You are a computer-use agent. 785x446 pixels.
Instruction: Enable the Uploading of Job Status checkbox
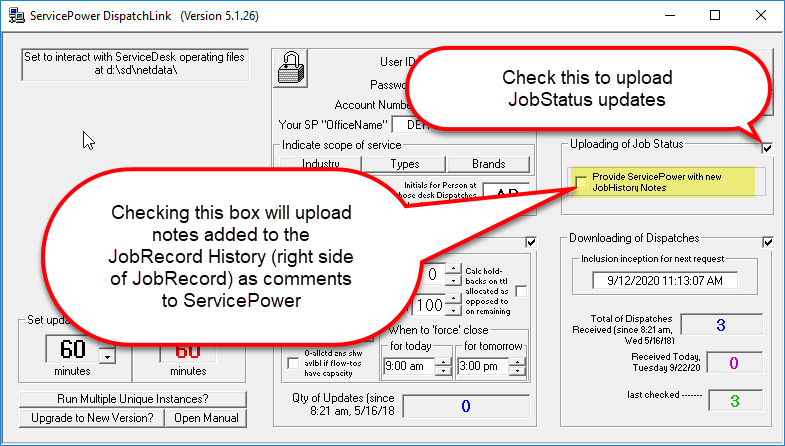click(x=767, y=148)
